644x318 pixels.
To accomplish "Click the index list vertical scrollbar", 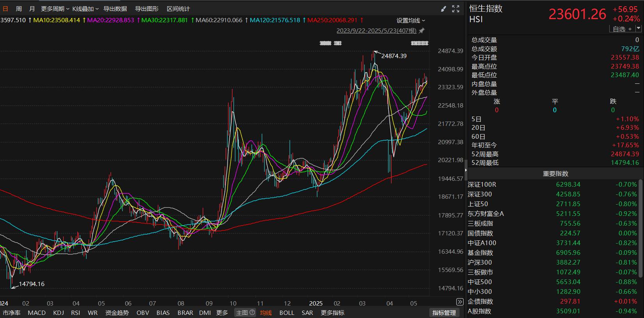I will (x=640, y=230).
